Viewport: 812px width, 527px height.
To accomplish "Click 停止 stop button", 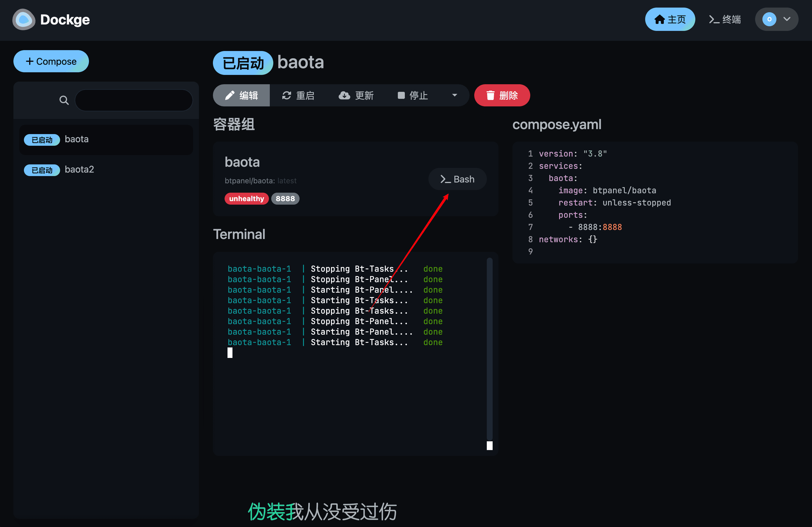I will (x=412, y=95).
